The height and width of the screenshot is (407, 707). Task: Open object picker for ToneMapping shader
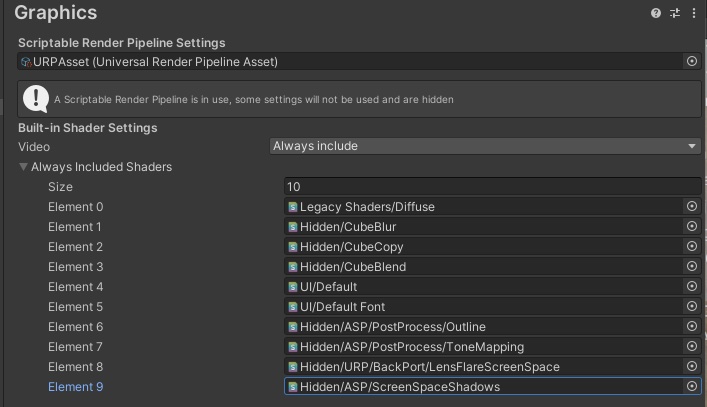[x=691, y=346]
